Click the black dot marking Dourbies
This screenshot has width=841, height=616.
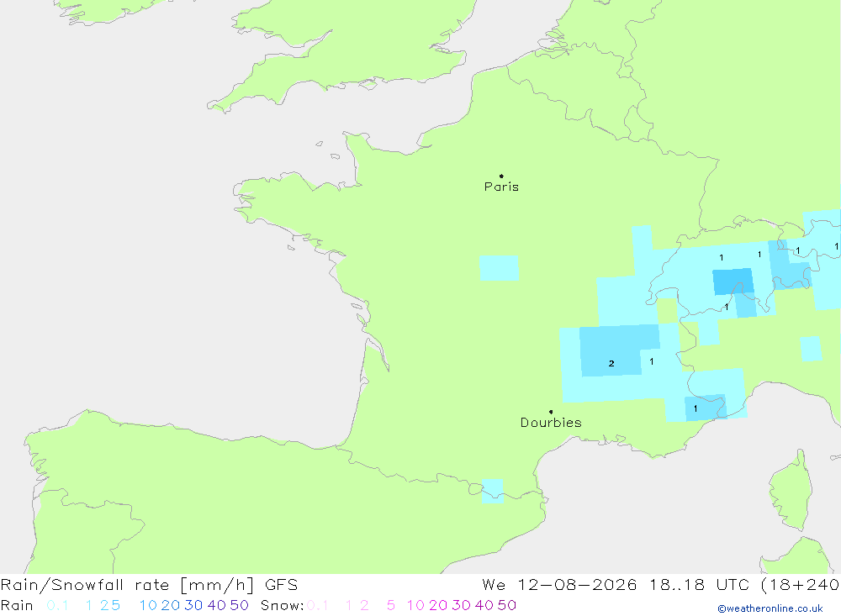(551, 412)
